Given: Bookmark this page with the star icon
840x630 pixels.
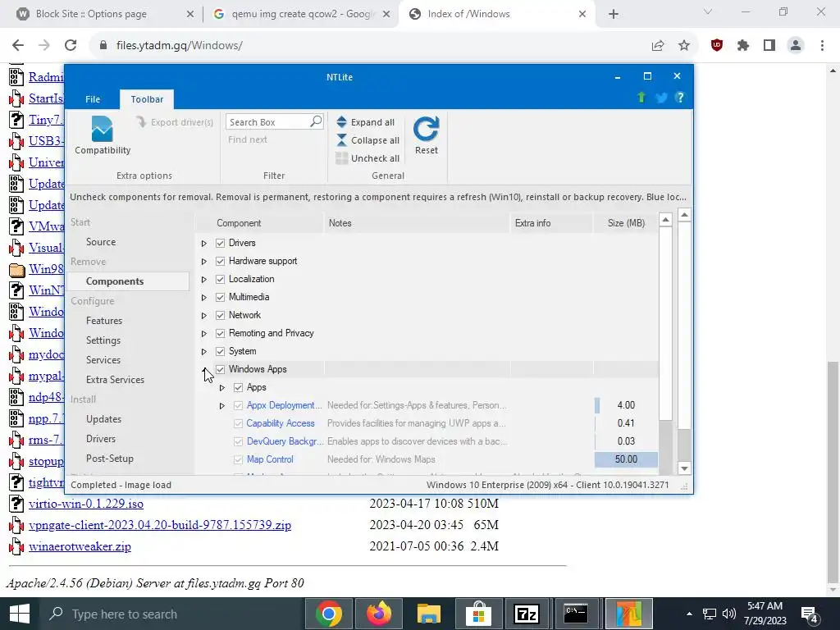Looking at the screenshot, I should pos(684,46).
